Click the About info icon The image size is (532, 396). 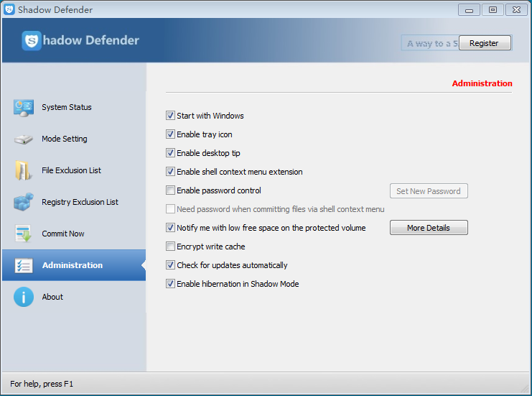click(24, 297)
